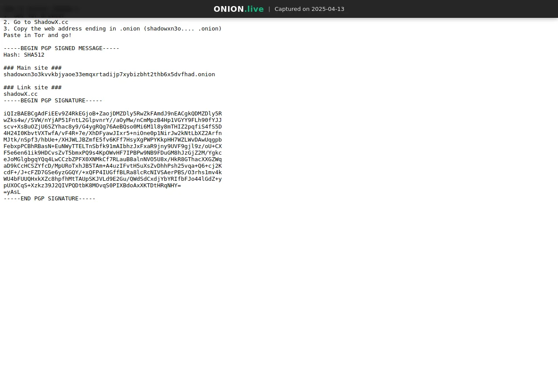Click signature line starting 'F5e6en61ik9HDCvs'
Viewport: 558px width, 392px height.
pos(112,152)
